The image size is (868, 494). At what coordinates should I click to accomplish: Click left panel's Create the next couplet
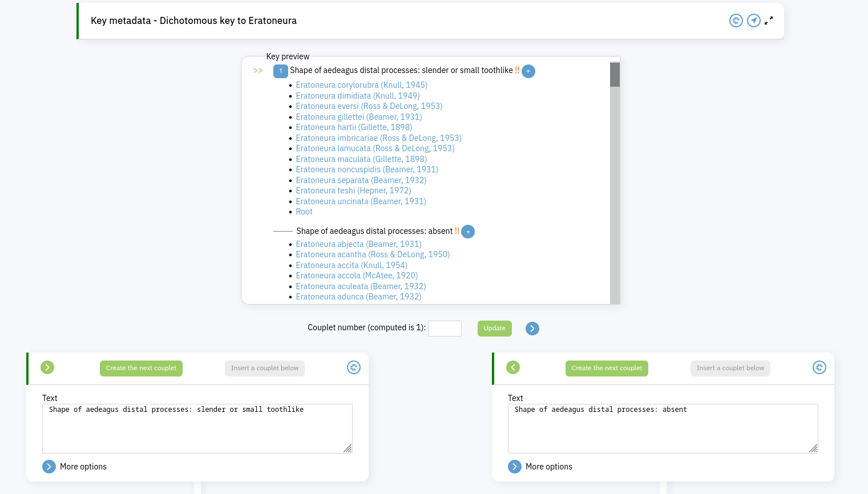[x=141, y=369]
